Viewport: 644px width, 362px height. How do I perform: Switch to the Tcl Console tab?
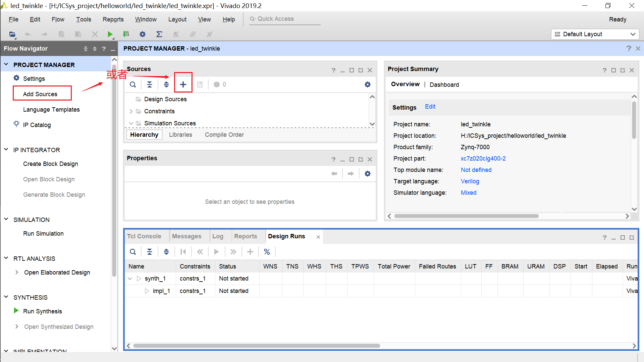tap(144, 236)
